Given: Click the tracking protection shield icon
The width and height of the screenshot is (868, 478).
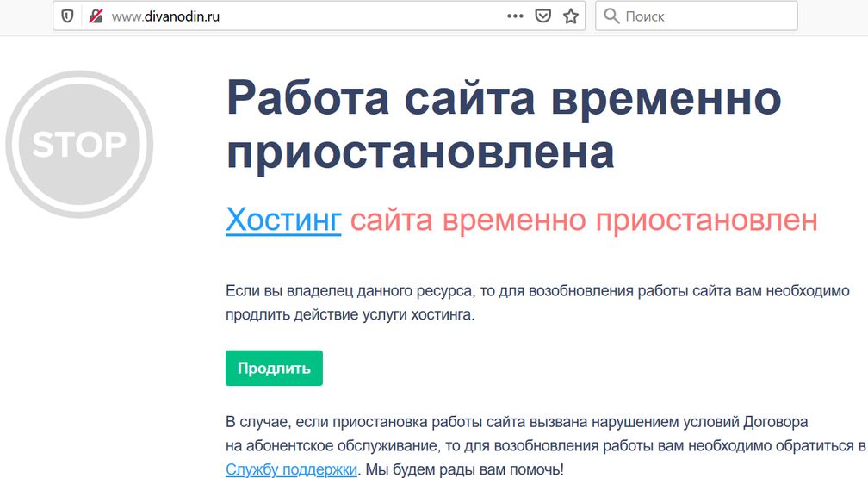Looking at the screenshot, I should tap(67, 16).
